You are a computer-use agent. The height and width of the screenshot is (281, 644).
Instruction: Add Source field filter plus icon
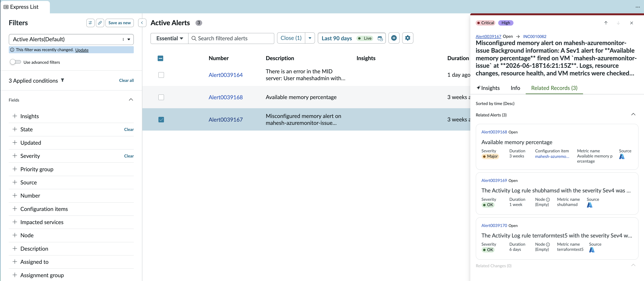pyautogui.click(x=15, y=182)
